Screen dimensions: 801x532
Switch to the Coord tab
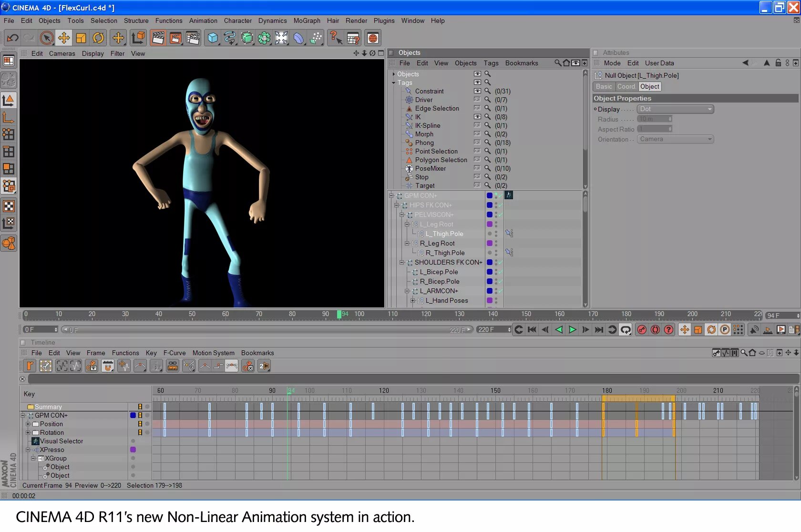pyautogui.click(x=626, y=86)
